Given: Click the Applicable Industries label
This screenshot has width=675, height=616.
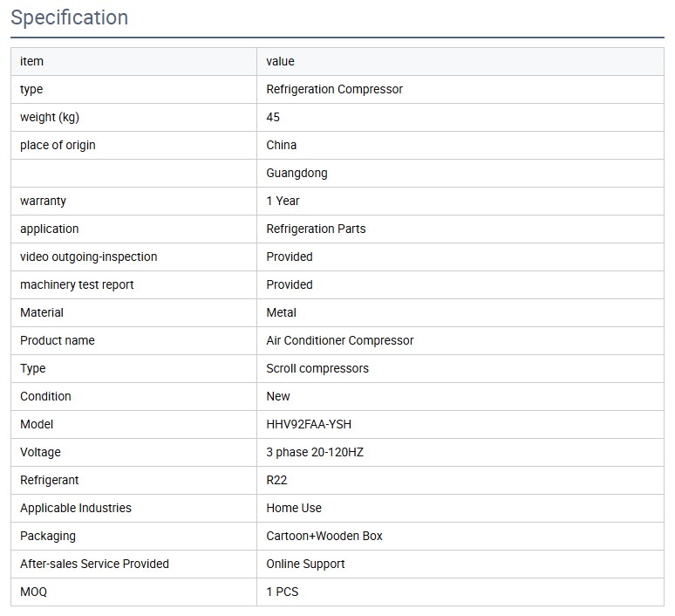Looking at the screenshot, I should pos(76,508).
